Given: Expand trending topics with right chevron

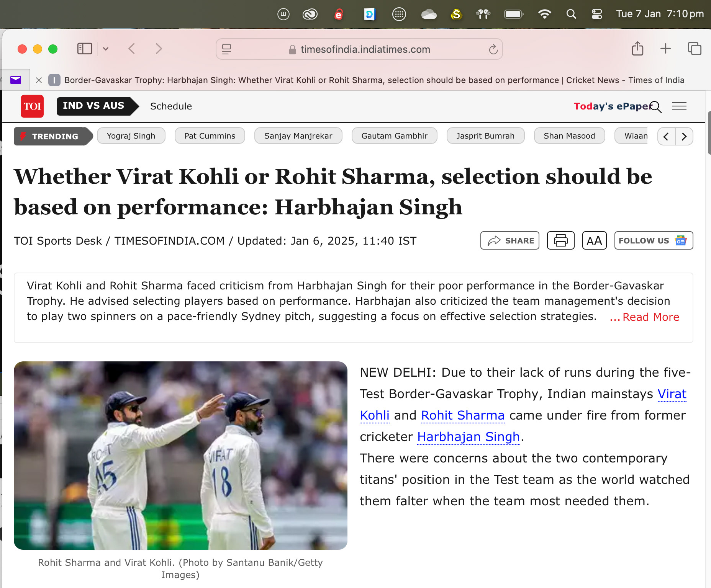Looking at the screenshot, I should click(684, 136).
